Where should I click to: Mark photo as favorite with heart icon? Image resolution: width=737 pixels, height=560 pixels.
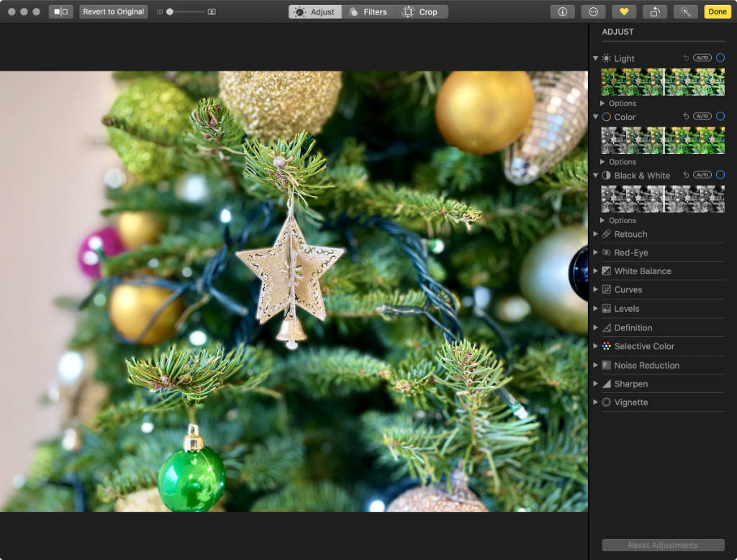coord(624,12)
